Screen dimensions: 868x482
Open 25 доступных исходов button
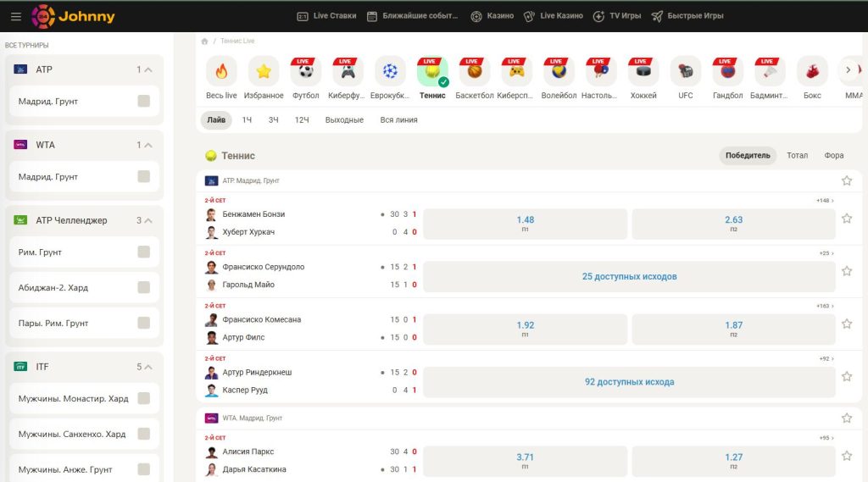tap(630, 276)
